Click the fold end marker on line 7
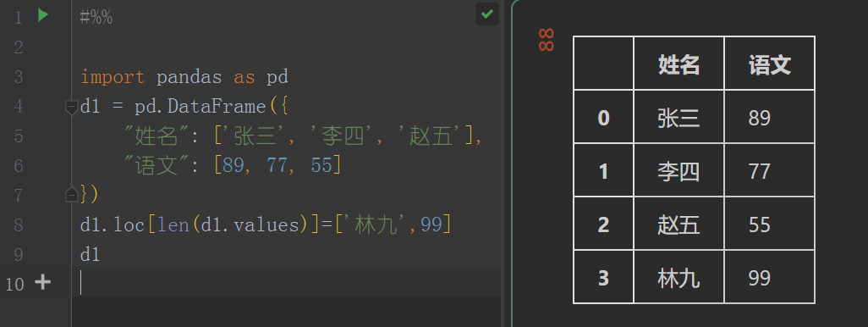This screenshot has height=327, width=868. [71, 195]
